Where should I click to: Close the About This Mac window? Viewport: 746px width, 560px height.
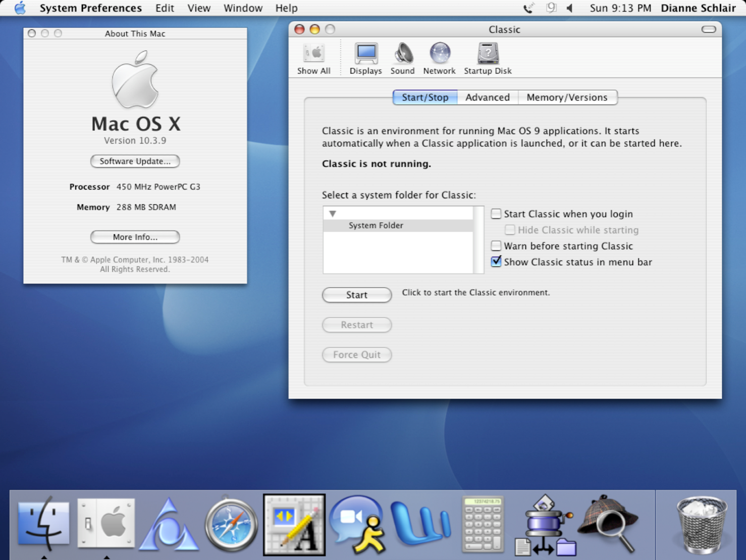coord(32,33)
